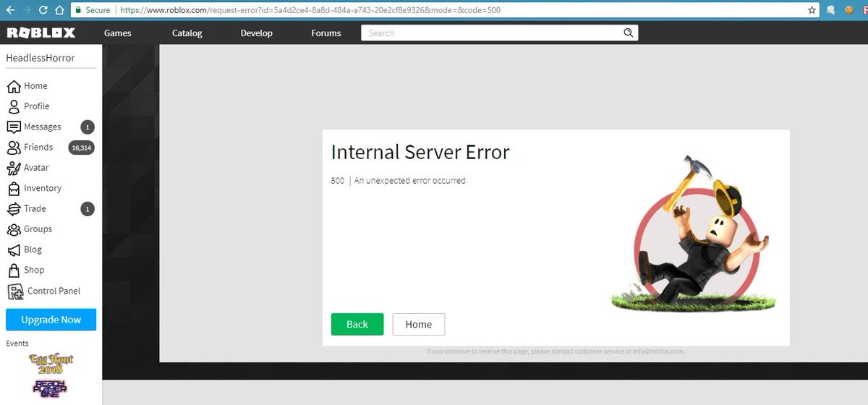
Task: Open the Messages link in sidebar
Action: (43, 127)
